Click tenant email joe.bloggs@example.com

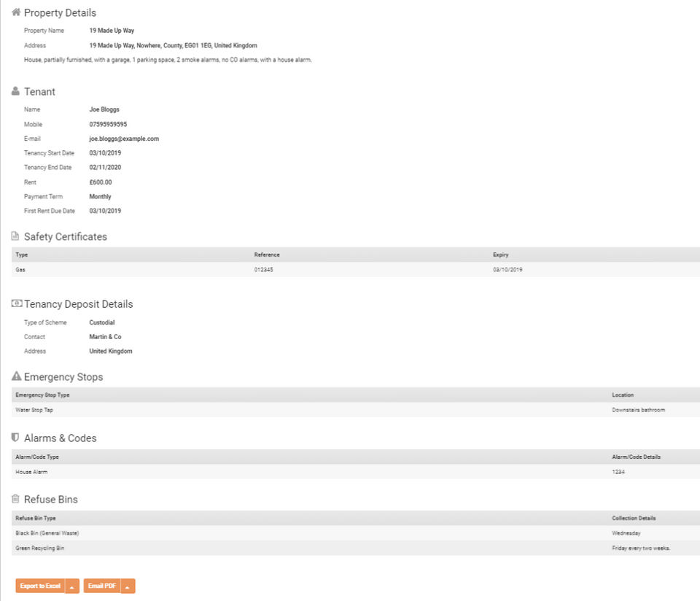pyautogui.click(x=124, y=139)
